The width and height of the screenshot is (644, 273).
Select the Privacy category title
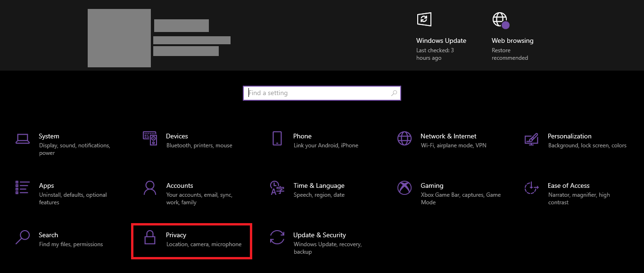click(176, 235)
